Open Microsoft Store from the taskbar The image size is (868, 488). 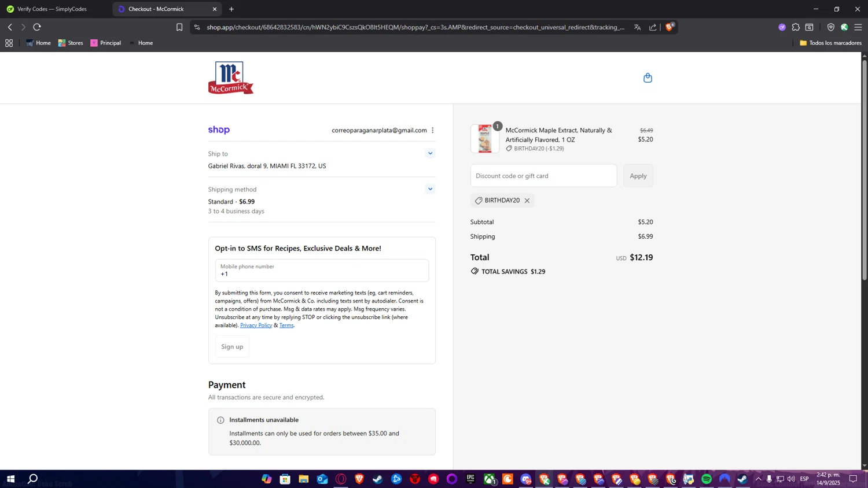click(285, 479)
